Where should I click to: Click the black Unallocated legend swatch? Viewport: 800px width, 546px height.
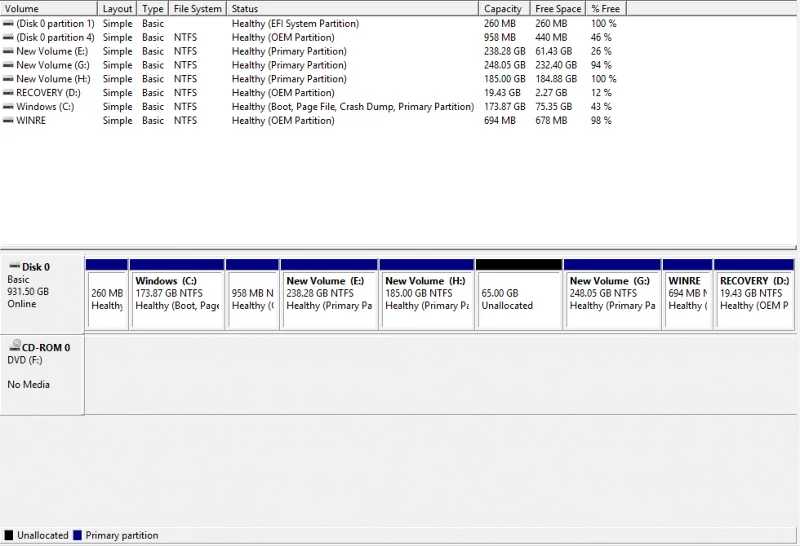[9, 535]
